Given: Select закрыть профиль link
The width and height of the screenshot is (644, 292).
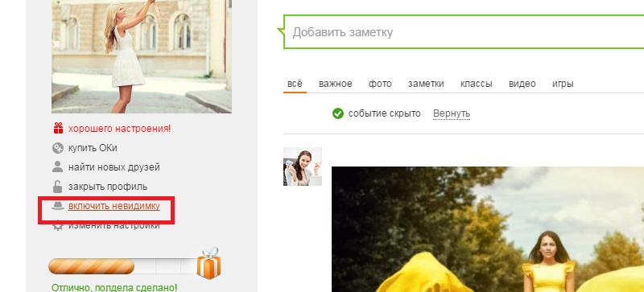Looking at the screenshot, I should (108, 187).
